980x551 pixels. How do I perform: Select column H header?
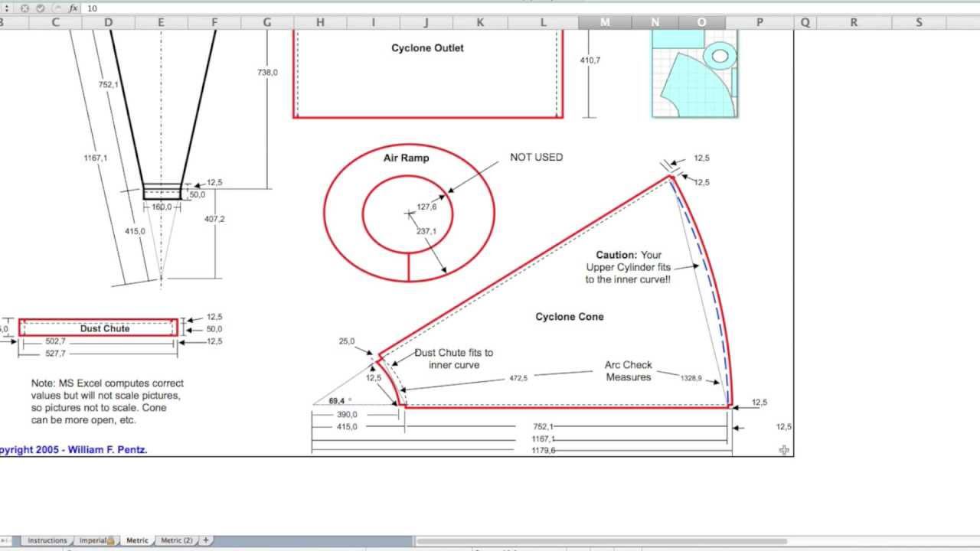[x=320, y=23]
